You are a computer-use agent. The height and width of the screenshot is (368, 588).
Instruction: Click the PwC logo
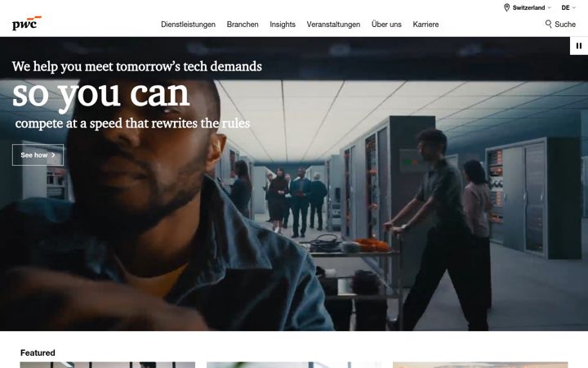pyautogui.click(x=27, y=23)
